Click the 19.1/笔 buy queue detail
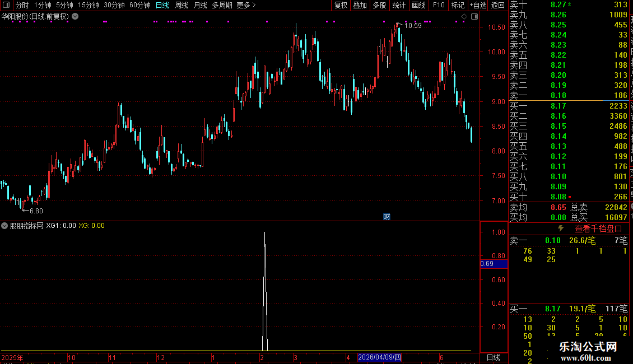The width and height of the screenshot is (633, 364). (582, 309)
